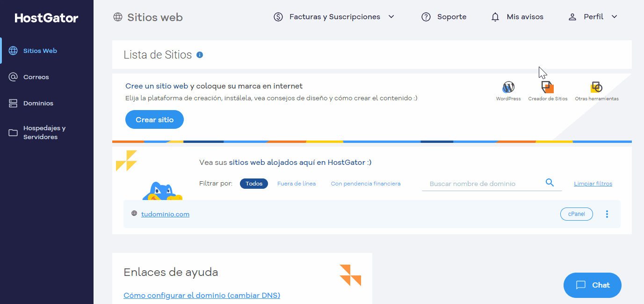The image size is (644, 304).
Task: Open Dominios in sidebar
Action: pos(38,103)
